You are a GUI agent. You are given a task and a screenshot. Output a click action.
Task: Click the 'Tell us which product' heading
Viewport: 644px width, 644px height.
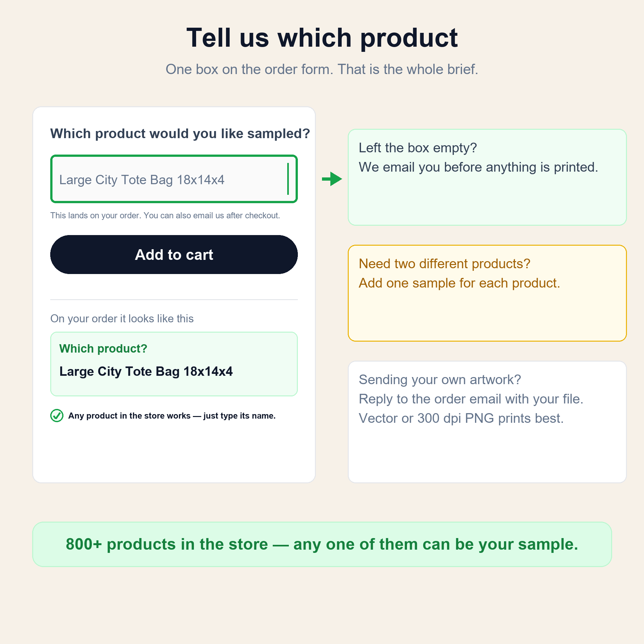322,38
